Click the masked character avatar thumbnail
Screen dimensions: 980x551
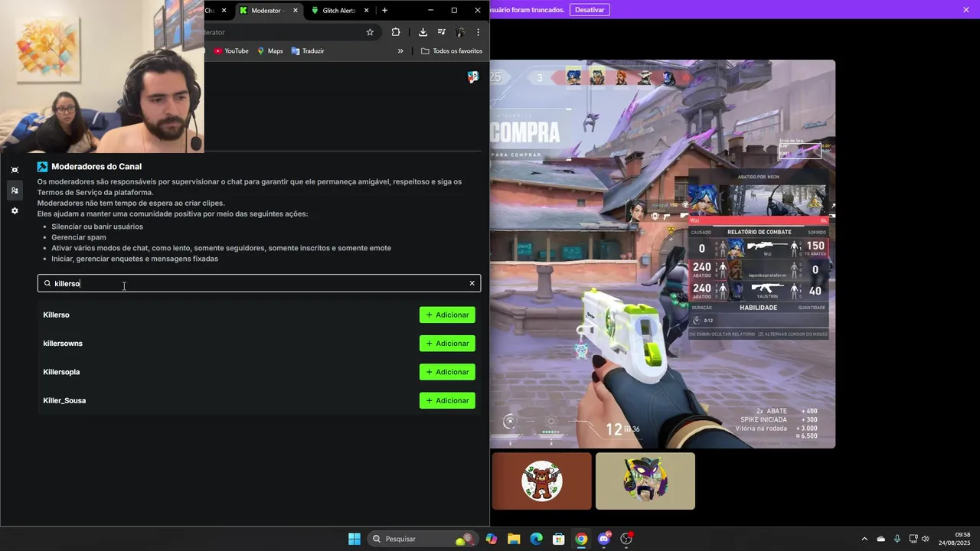645,481
